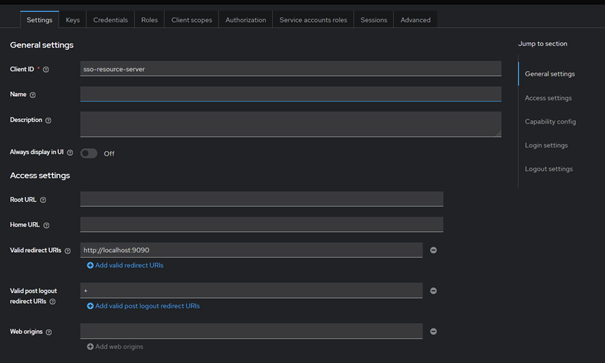Click the Home URL help icon

click(46, 225)
